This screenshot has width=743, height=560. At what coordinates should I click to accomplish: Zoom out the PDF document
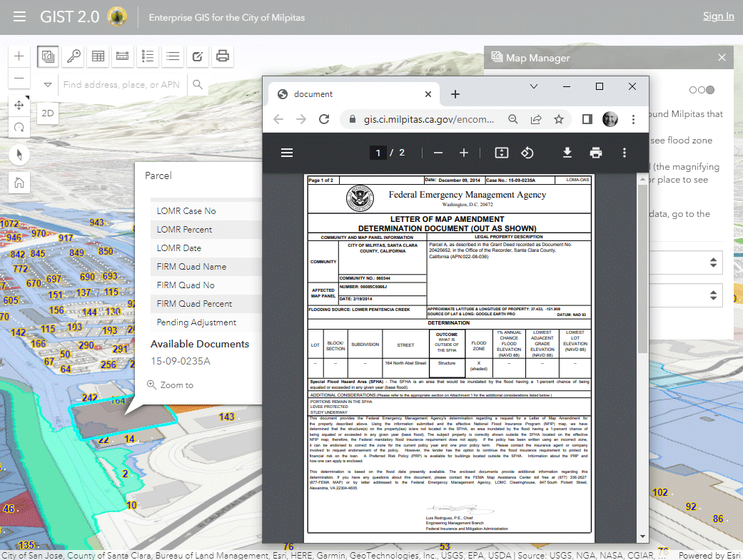pos(438,153)
